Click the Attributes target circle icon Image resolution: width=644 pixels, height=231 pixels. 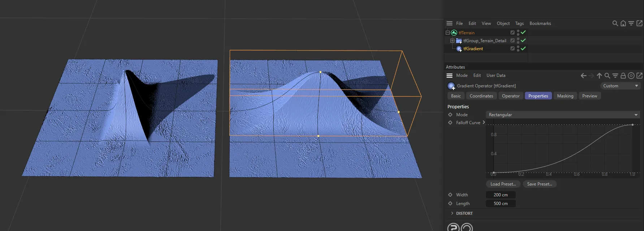tap(631, 76)
